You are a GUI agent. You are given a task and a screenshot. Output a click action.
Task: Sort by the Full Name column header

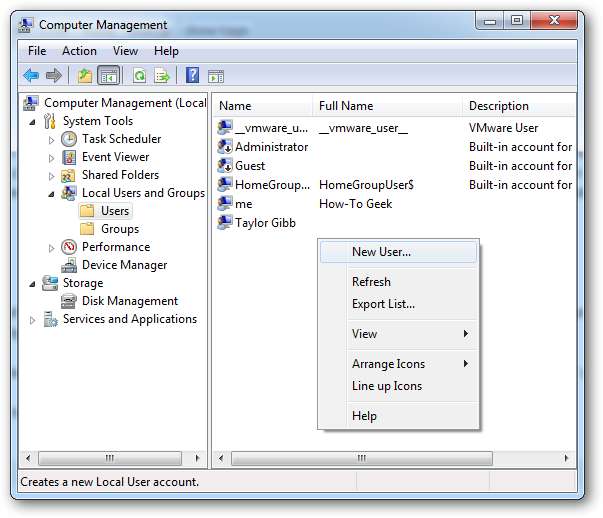(x=387, y=106)
